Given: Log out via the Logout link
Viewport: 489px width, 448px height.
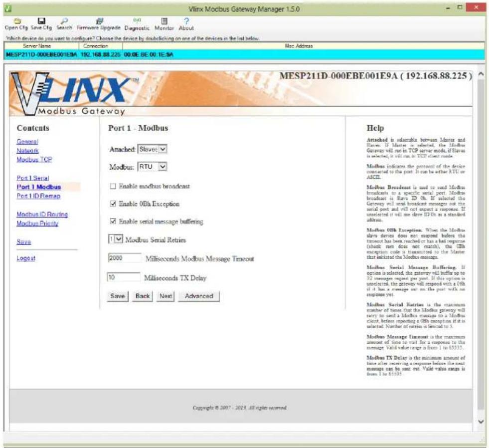Looking at the screenshot, I should (x=26, y=258).
